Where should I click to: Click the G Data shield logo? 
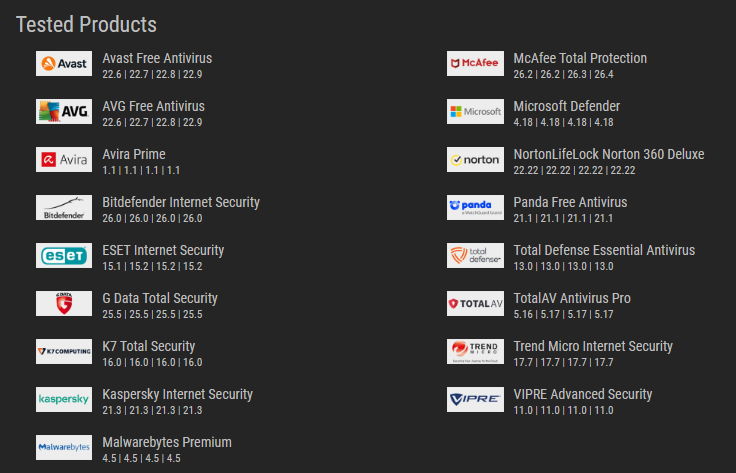64,304
